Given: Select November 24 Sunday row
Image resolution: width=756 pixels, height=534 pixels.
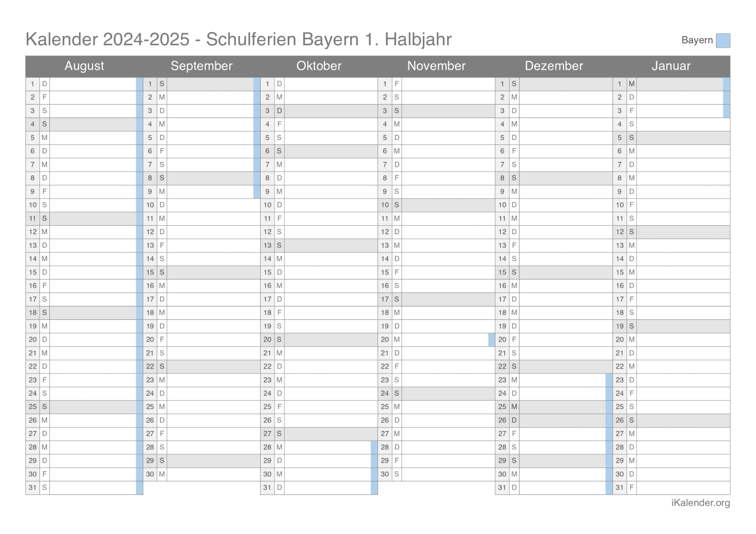Looking at the screenshot, I should click(436, 393).
